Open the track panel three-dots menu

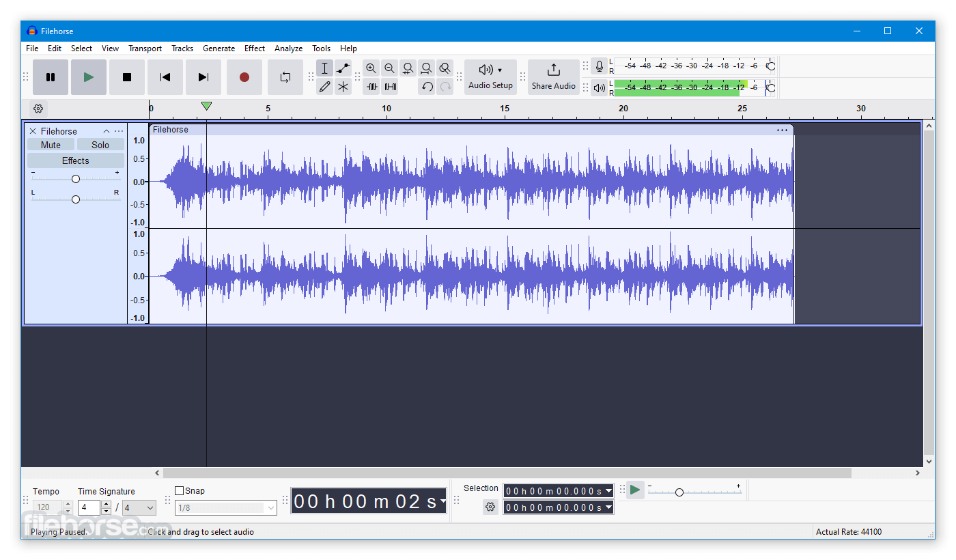click(119, 131)
